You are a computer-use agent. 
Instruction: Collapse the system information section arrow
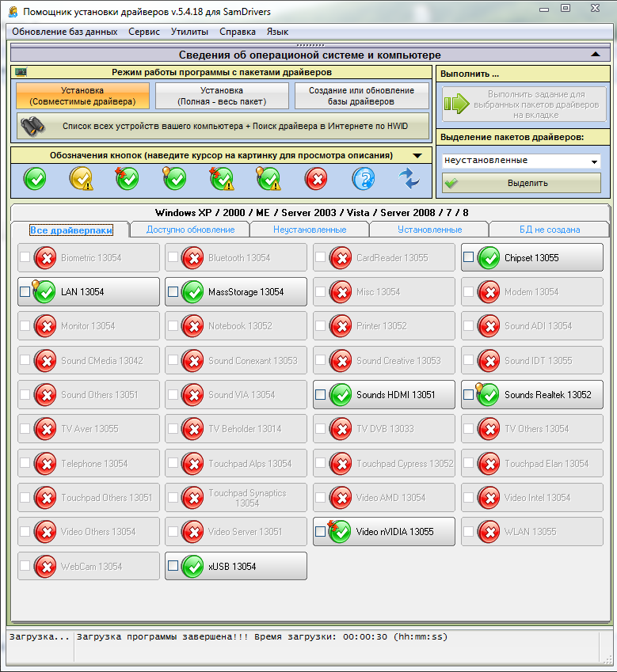[x=595, y=55]
